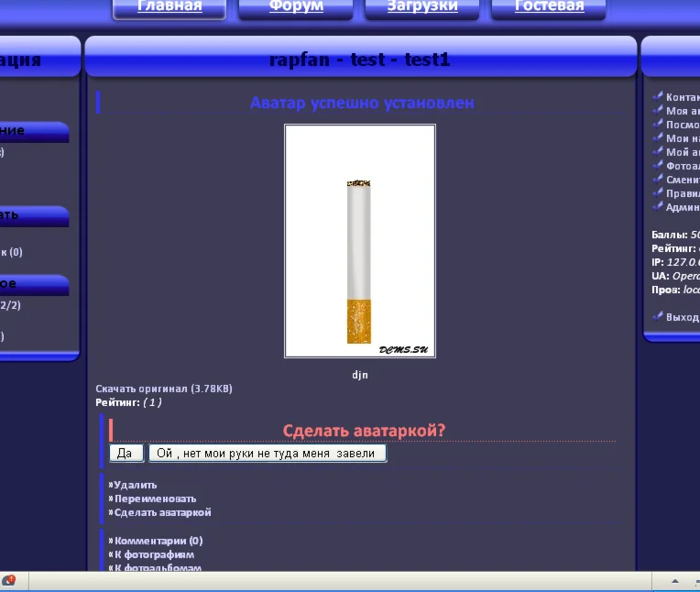This screenshot has width=700, height=592.
Task: Click the pin icon beside Контак… link
Action: (x=658, y=96)
